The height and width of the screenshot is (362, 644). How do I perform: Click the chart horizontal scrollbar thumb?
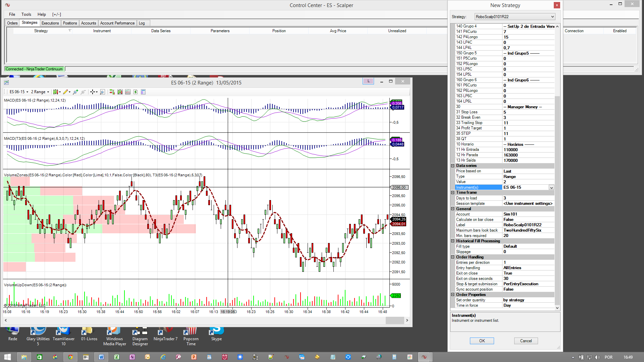point(394,320)
